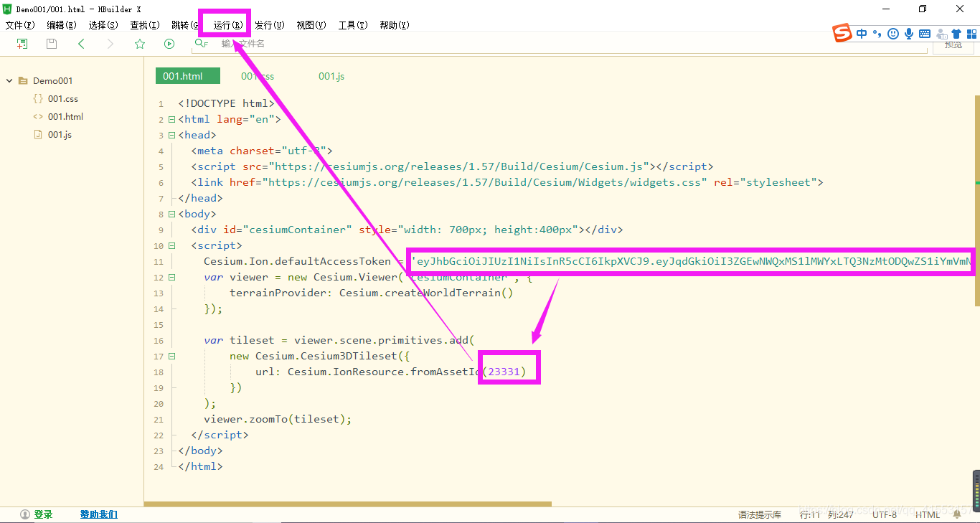Click the cesiumContainer div id text
Viewport: 980px width, 523px height.
pyautogui.click(x=298, y=230)
